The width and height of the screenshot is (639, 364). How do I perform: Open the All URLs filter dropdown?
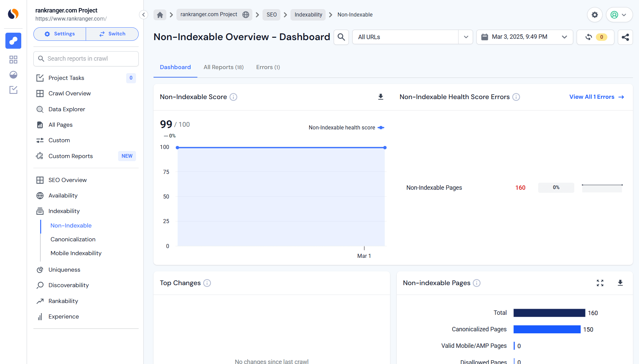(466, 37)
